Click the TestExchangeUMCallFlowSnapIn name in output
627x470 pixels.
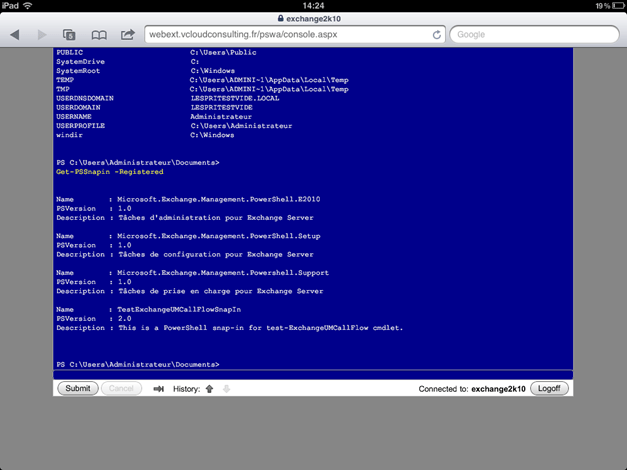(x=179, y=310)
